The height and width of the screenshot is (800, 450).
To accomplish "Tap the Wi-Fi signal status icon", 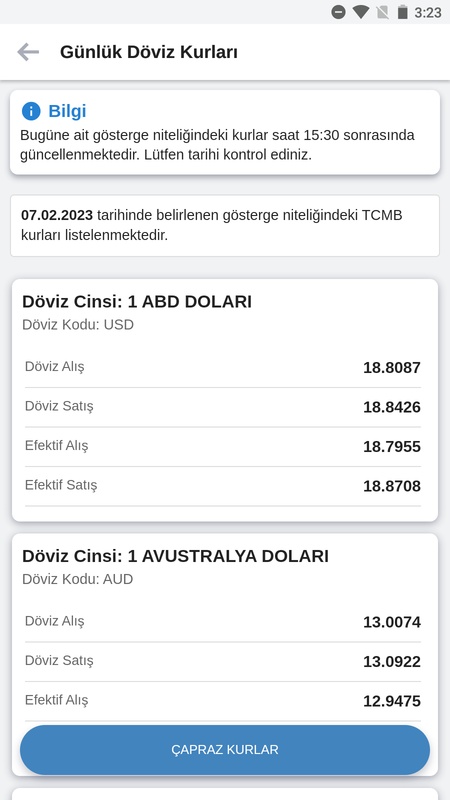I will coord(361,12).
